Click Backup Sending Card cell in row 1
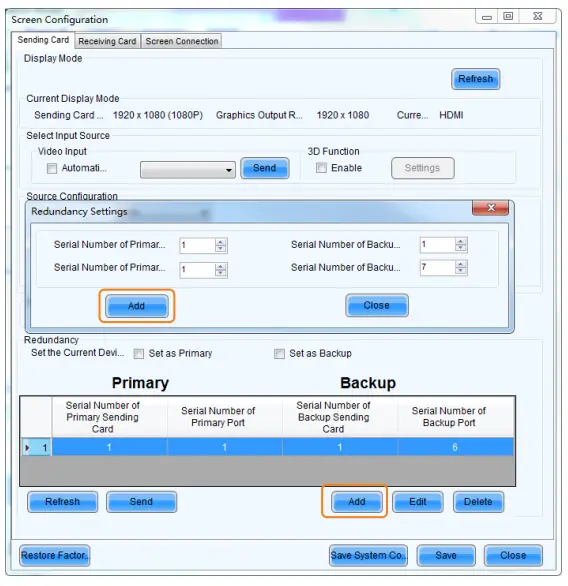This screenshot has height=586, width=568. [340, 447]
